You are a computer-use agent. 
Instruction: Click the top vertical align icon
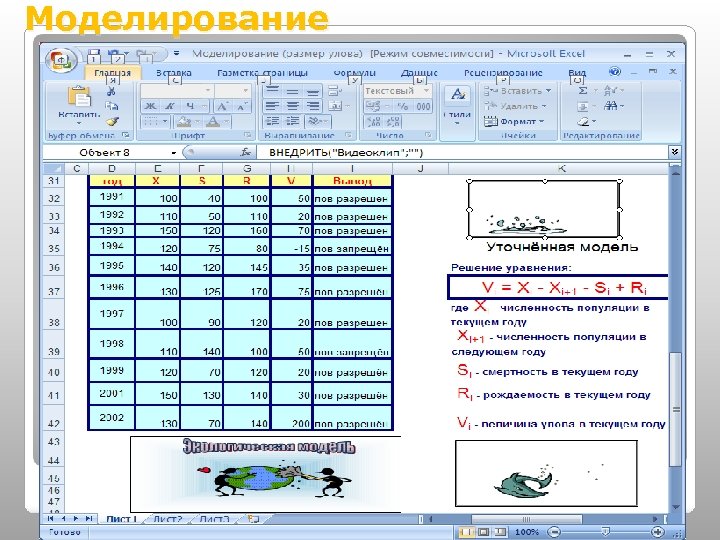272,91
